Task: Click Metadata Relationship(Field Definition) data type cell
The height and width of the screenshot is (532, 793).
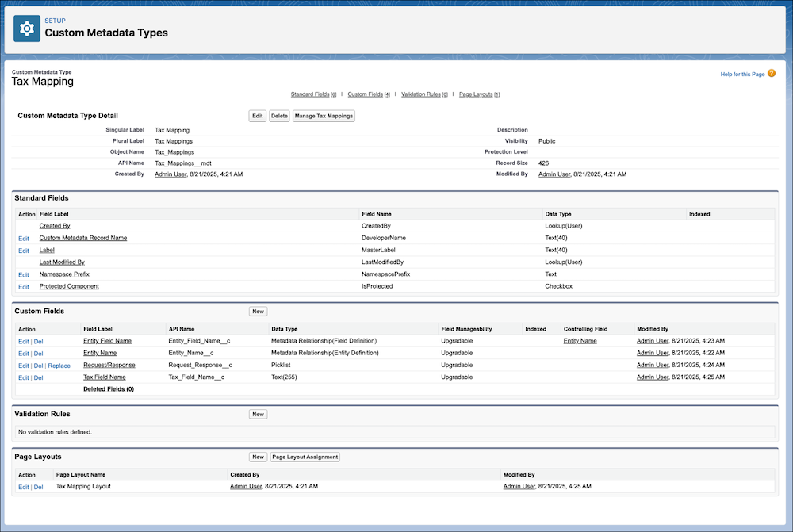Action: pyautogui.click(x=324, y=341)
